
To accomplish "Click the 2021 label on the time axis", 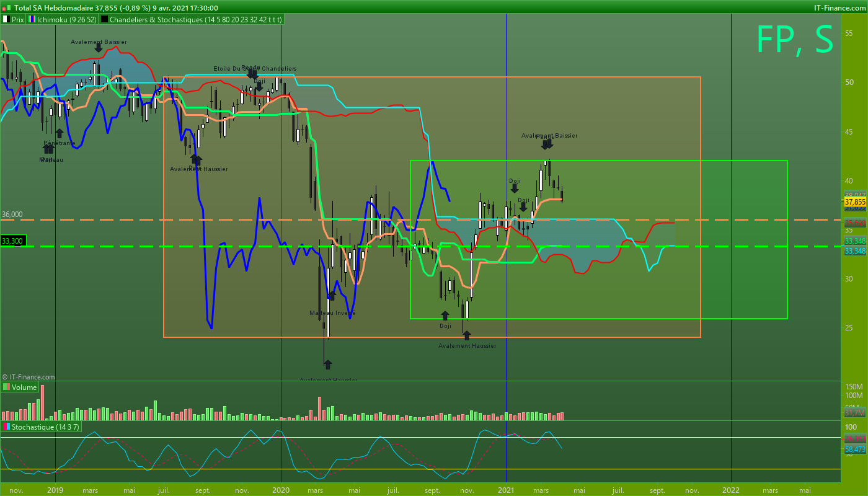I will [x=507, y=490].
